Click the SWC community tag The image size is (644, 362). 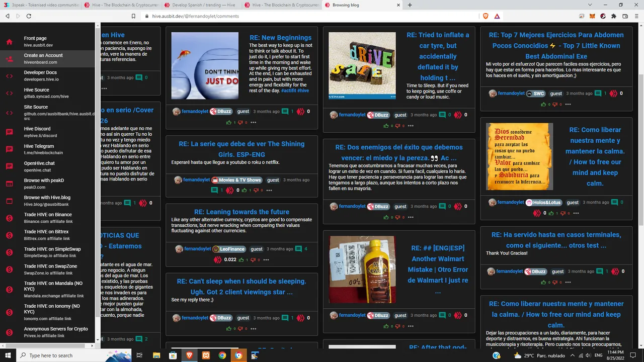point(536,94)
